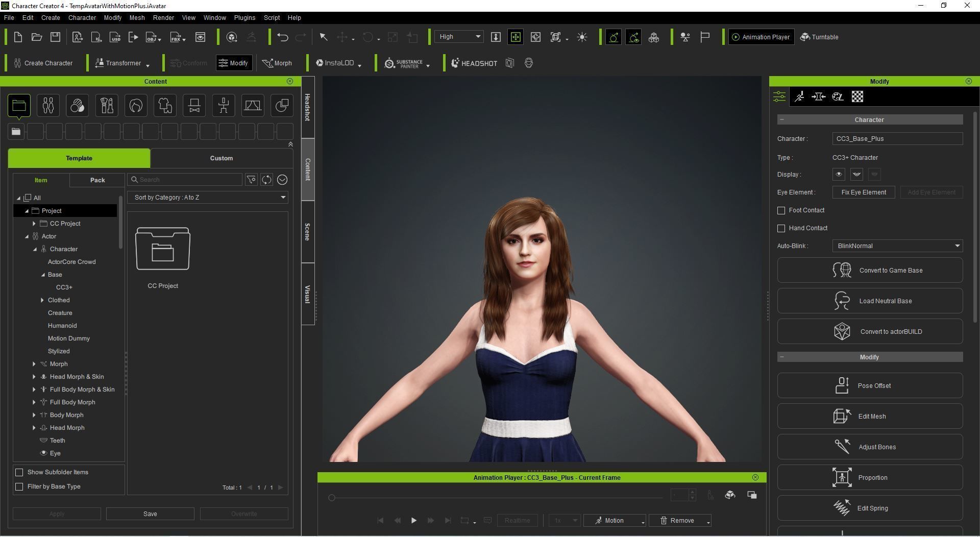Open Turntable from the toolbar
980x537 pixels.
(x=819, y=37)
